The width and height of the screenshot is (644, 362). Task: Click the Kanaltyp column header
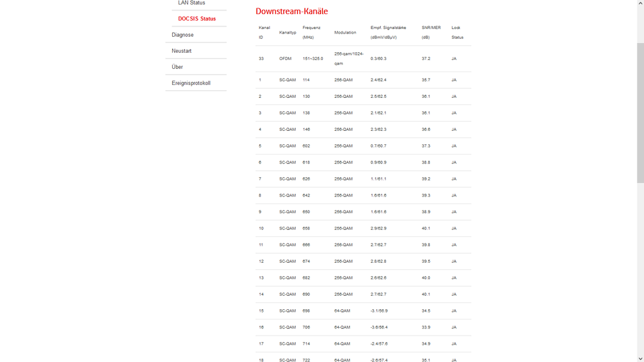[x=288, y=32]
